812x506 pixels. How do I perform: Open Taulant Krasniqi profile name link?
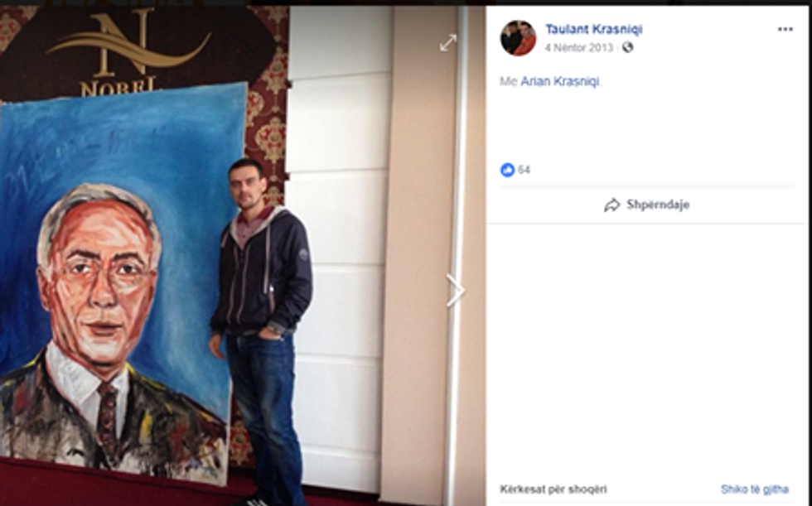tap(593, 30)
